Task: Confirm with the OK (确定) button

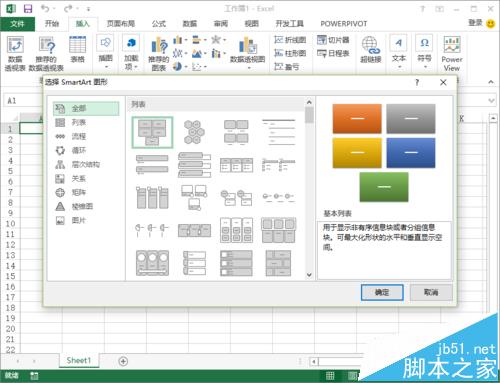Action: [382, 292]
